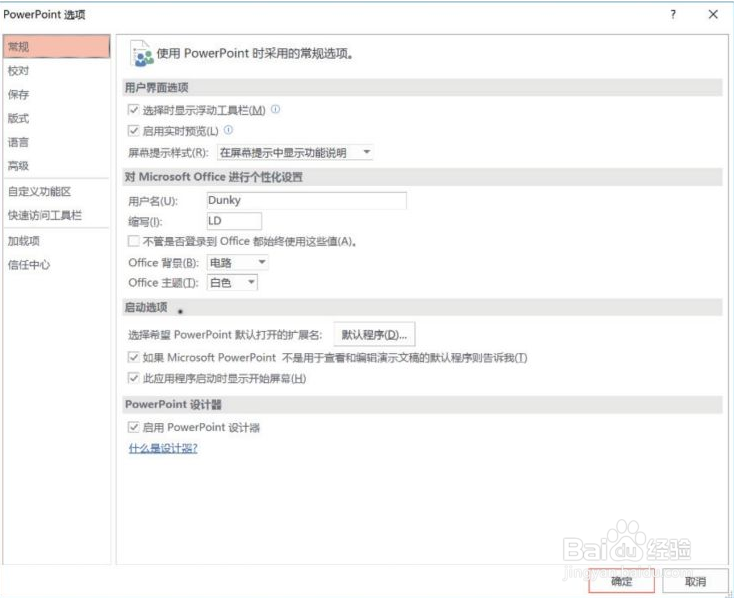Click the 取消 button
Screen dimensions: 734x598
[695, 581]
